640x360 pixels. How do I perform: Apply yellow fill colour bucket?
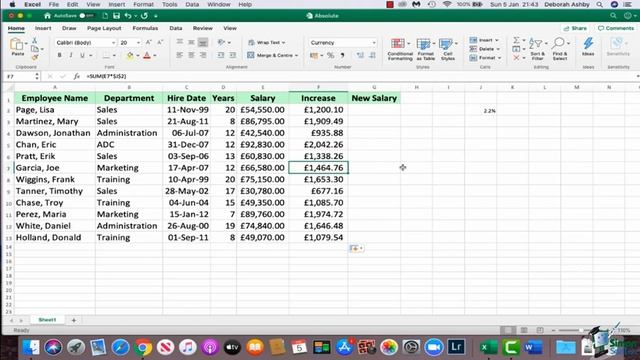click(130, 56)
